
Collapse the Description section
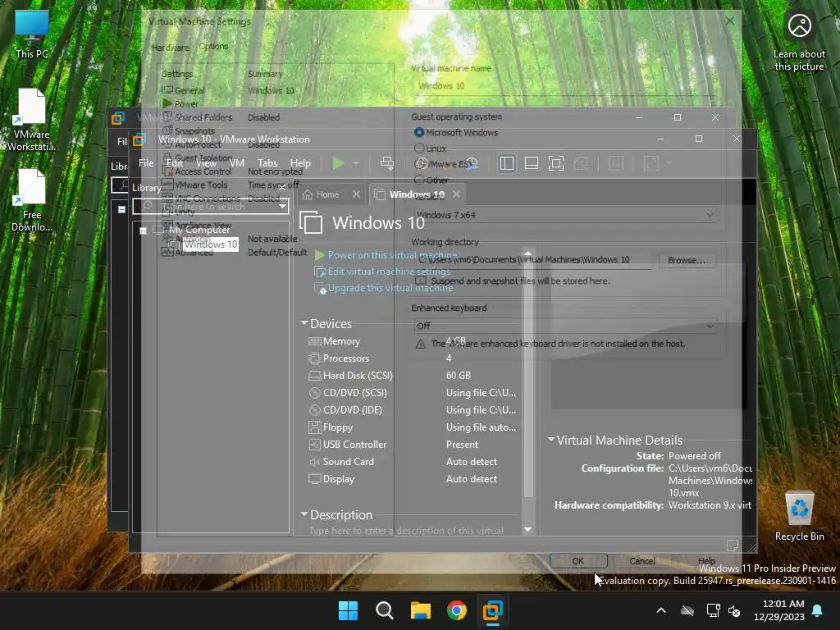pyautogui.click(x=304, y=514)
